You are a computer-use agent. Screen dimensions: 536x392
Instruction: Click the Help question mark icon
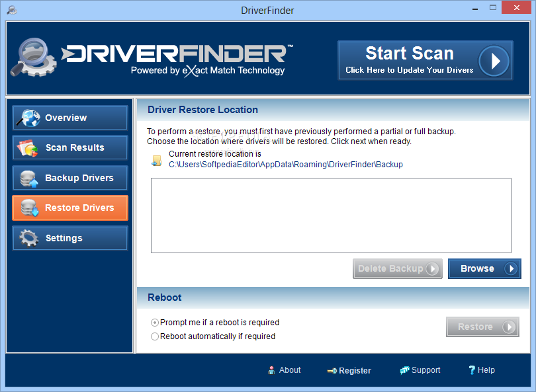click(472, 370)
